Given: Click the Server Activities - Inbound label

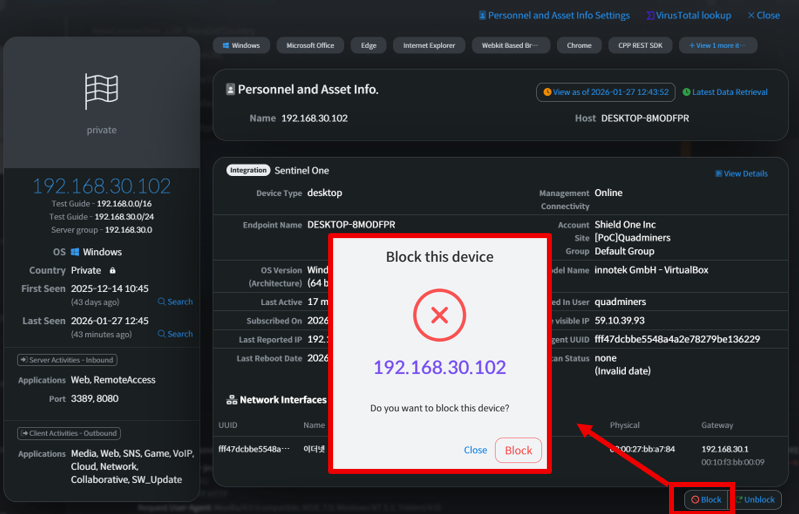Looking at the screenshot, I should click(67, 360).
